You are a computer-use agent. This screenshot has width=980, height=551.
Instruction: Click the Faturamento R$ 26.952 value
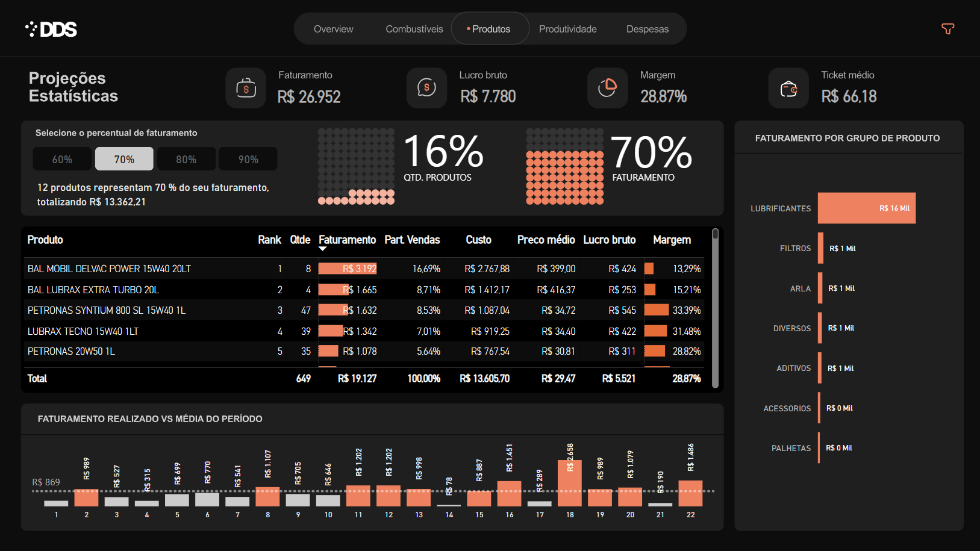tap(309, 96)
